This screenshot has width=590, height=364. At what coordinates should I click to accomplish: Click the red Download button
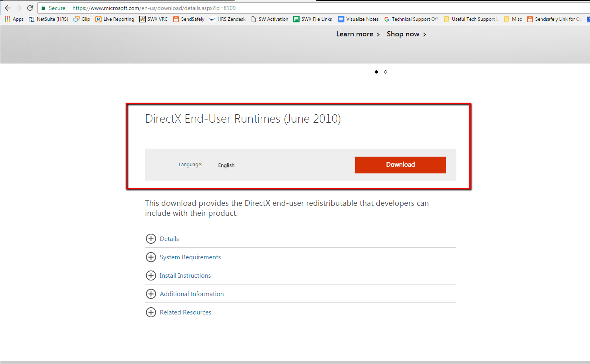pos(400,165)
